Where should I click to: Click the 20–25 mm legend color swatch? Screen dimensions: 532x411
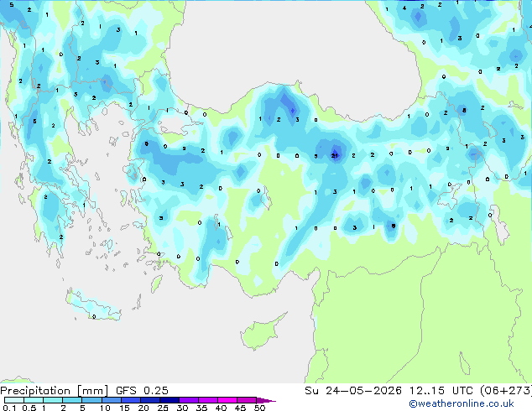tap(149, 400)
